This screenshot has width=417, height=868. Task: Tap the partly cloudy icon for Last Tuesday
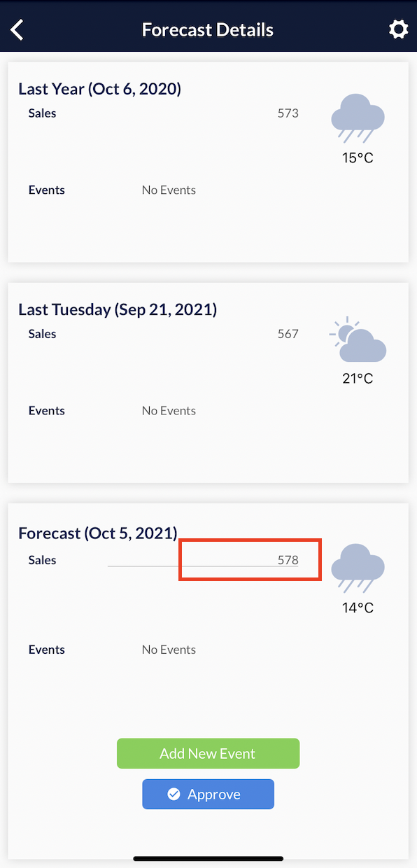click(x=358, y=340)
